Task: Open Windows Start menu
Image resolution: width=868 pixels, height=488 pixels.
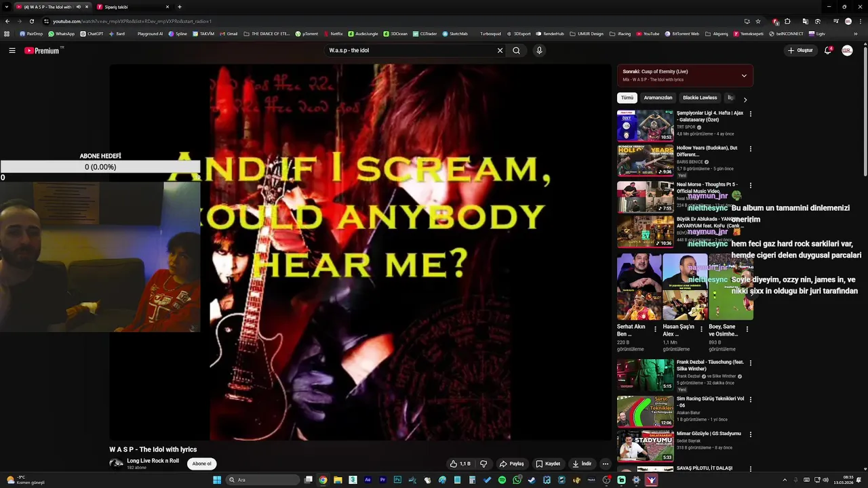Action: click(217, 480)
